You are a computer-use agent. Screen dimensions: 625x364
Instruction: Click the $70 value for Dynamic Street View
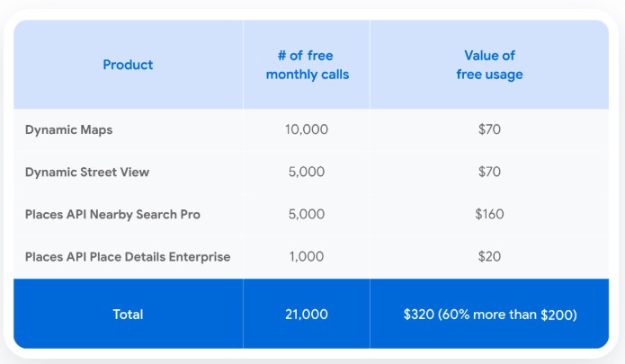coord(490,172)
